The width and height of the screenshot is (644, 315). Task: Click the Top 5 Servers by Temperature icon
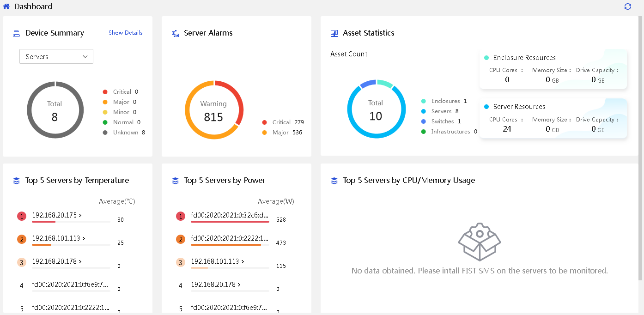tap(16, 181)
